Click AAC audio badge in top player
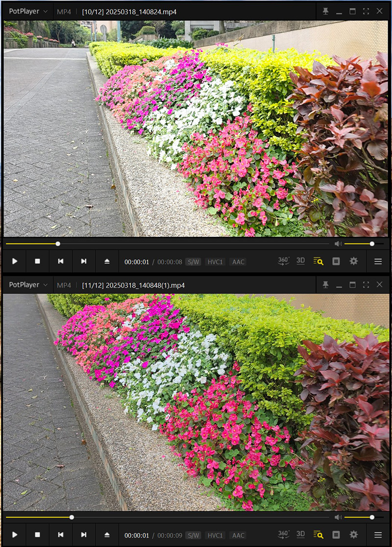The width and height of the screenshot is (392, 547). pos(238,262)
